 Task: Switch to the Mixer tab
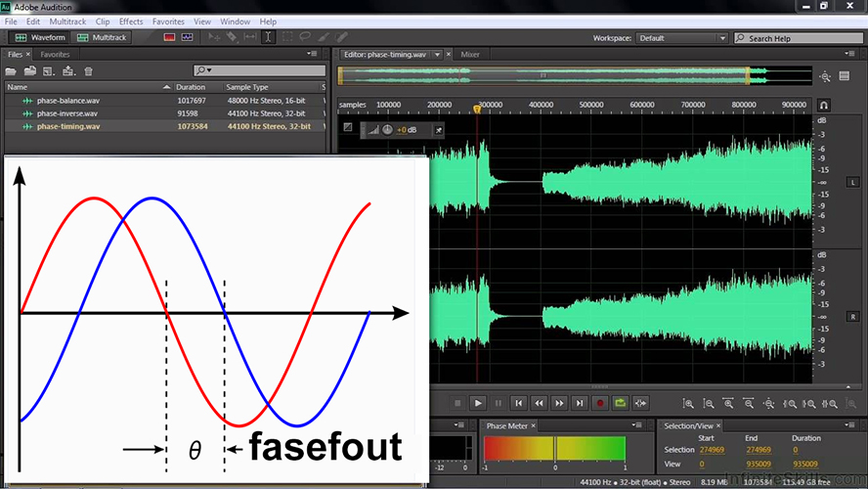pos(470,54)
